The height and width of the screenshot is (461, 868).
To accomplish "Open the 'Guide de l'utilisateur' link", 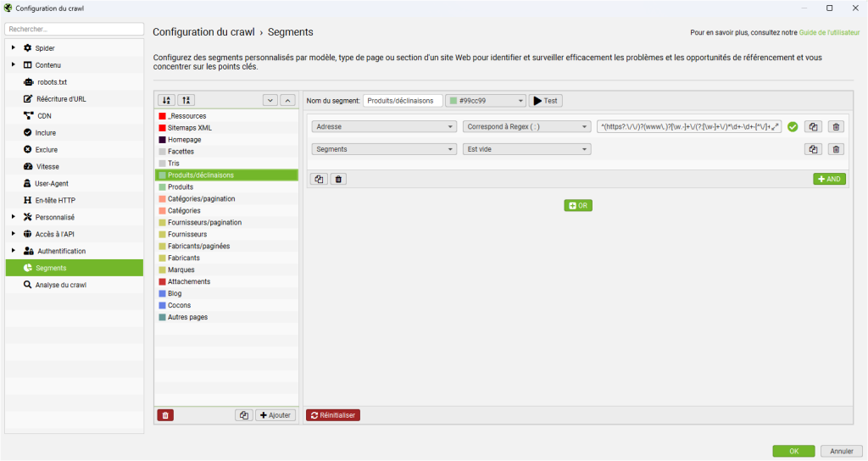I will coord(830,33).
